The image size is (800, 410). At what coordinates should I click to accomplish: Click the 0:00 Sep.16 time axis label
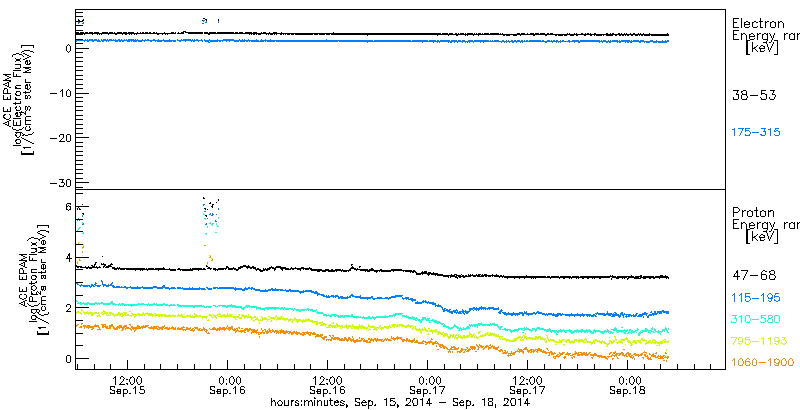pos(227,386)
